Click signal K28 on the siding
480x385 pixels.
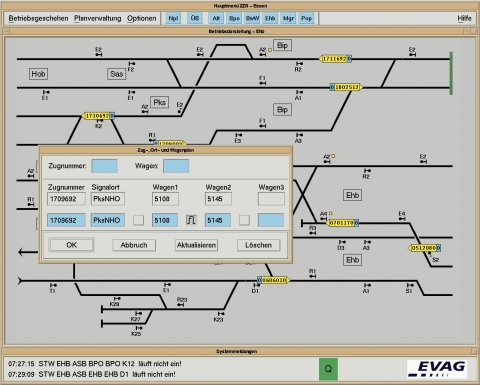[x=117, y=299]
